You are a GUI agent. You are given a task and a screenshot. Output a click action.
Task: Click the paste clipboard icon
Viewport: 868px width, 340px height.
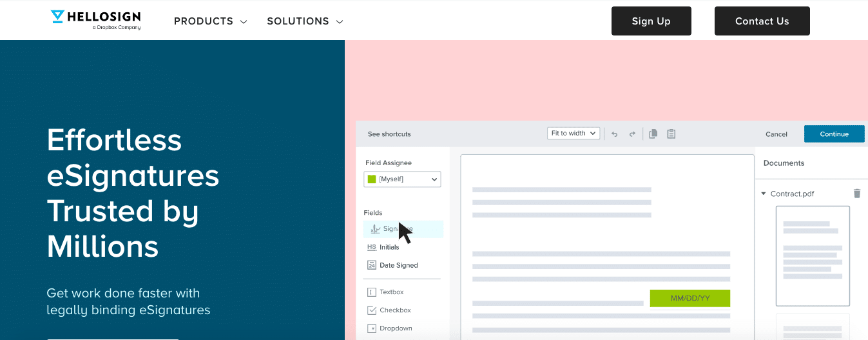[x=671, y=134]
